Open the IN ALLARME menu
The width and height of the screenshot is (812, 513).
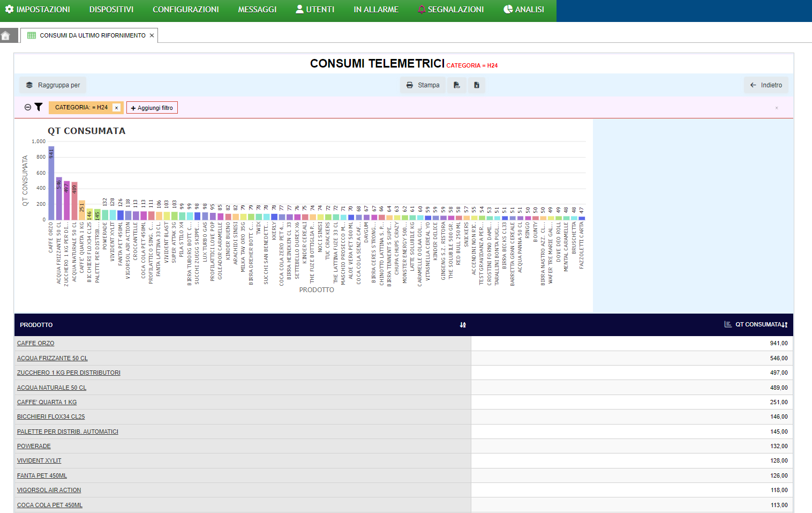[x=376, y=10]
